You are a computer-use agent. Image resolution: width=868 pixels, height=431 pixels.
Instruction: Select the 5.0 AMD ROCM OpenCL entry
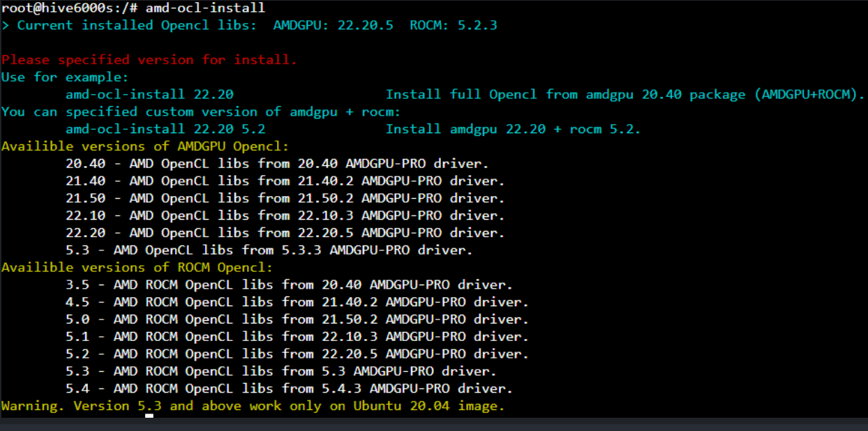tap(297, 319)
